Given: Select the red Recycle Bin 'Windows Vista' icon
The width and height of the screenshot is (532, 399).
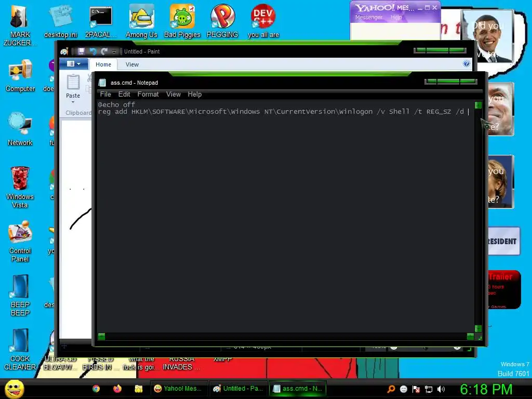Looking at the screenshot, I should point(20,187).
